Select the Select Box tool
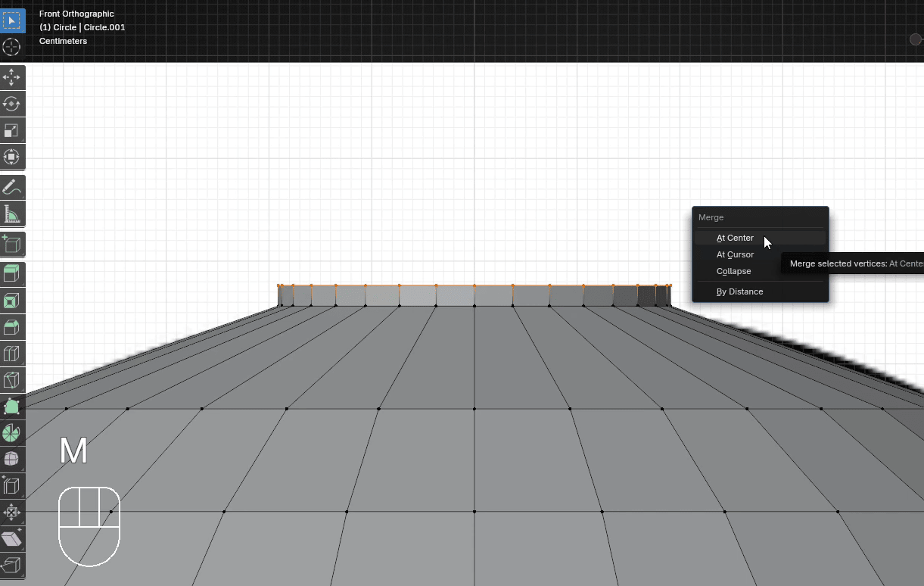This screenshot has width=924, height=586. (12, 20)
